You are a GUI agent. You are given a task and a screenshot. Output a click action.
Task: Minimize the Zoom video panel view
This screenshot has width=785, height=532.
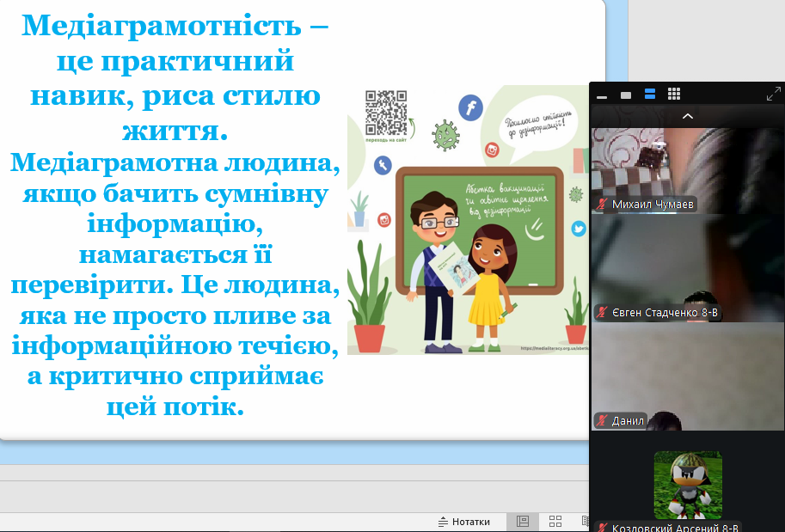[602, 95]
